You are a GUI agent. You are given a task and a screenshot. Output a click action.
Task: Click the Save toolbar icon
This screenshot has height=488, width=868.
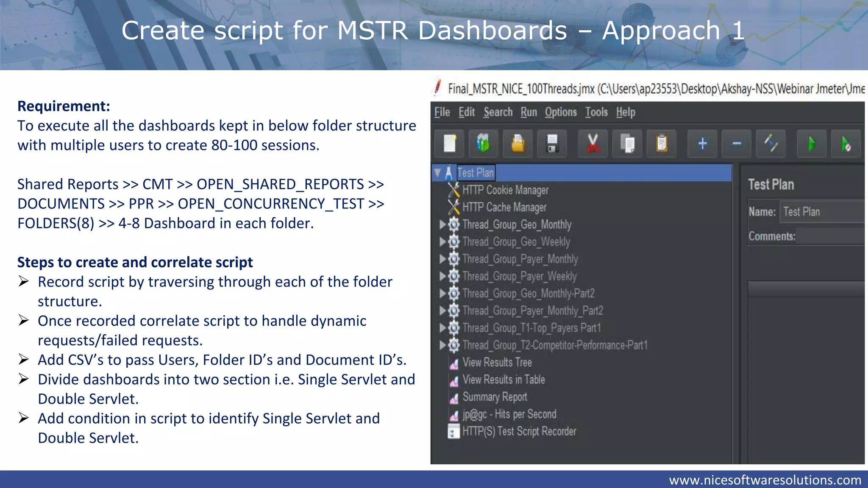[552, 144]
